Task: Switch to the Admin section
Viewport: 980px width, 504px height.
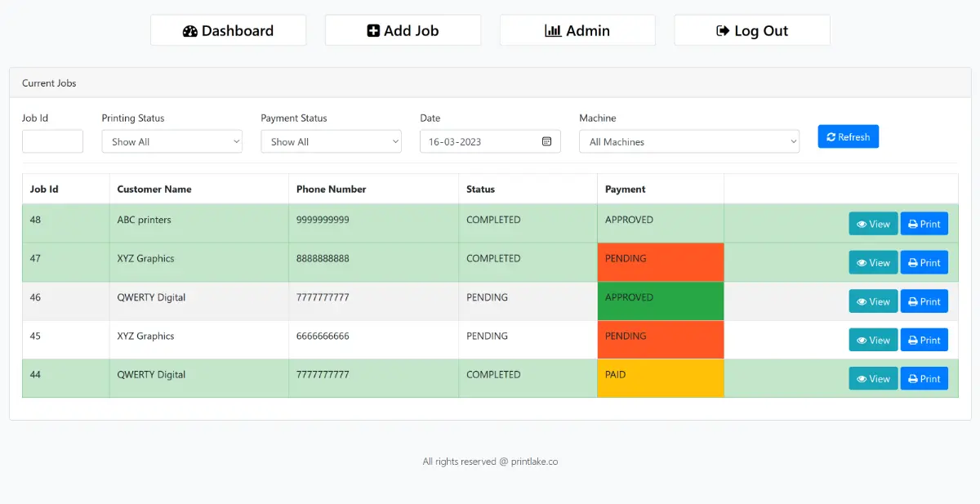Action: [577, 30]
